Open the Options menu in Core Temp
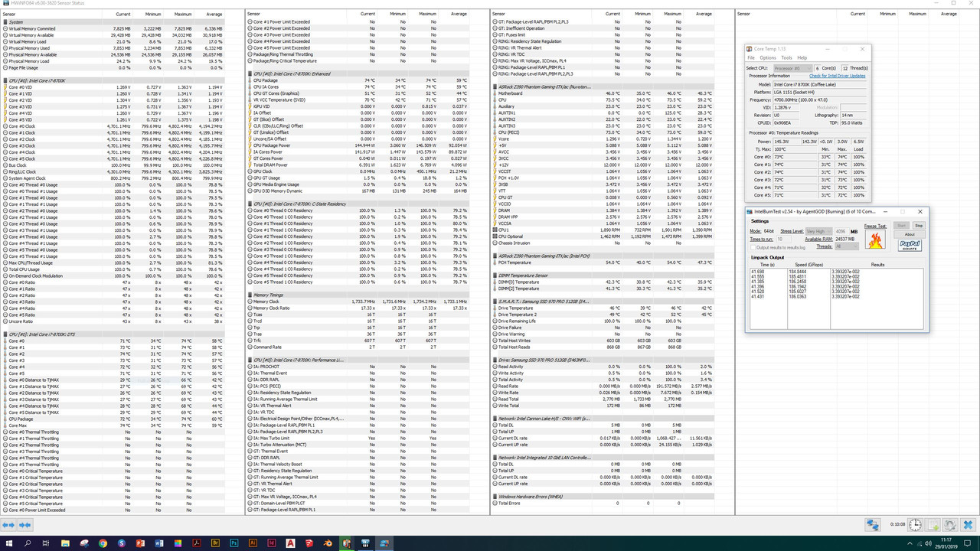Image resolution: width=980 pixels, height=551 pixels. click(768, 57)
